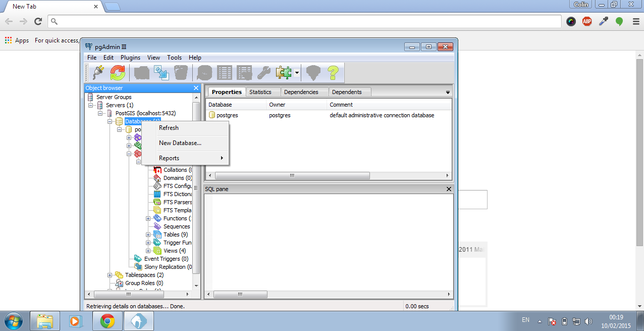Click the Maintenance wrench toolbar icon
The image size is (644, 331).
click(264, 73)
